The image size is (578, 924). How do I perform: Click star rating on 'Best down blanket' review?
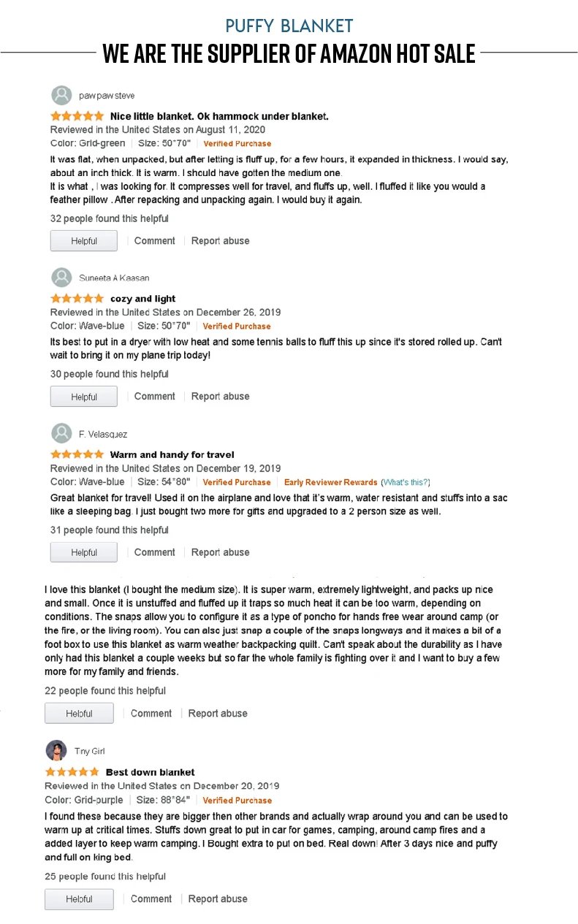(x=72, y=771)
